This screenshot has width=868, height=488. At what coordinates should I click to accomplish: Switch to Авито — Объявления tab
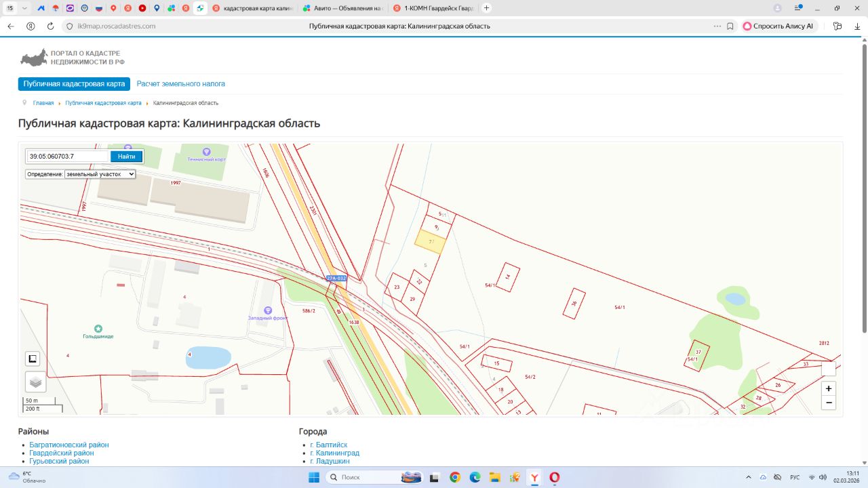[x=343, y=8]
